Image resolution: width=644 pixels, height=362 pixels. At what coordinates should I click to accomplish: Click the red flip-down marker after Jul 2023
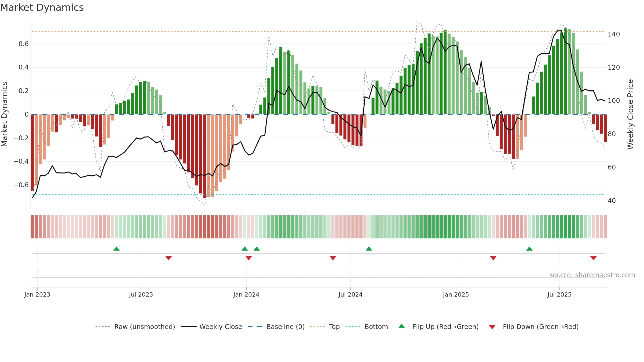point(169,258)
